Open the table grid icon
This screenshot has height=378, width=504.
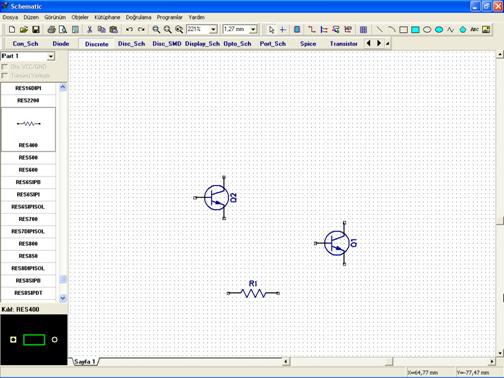[x=363, y=30]
